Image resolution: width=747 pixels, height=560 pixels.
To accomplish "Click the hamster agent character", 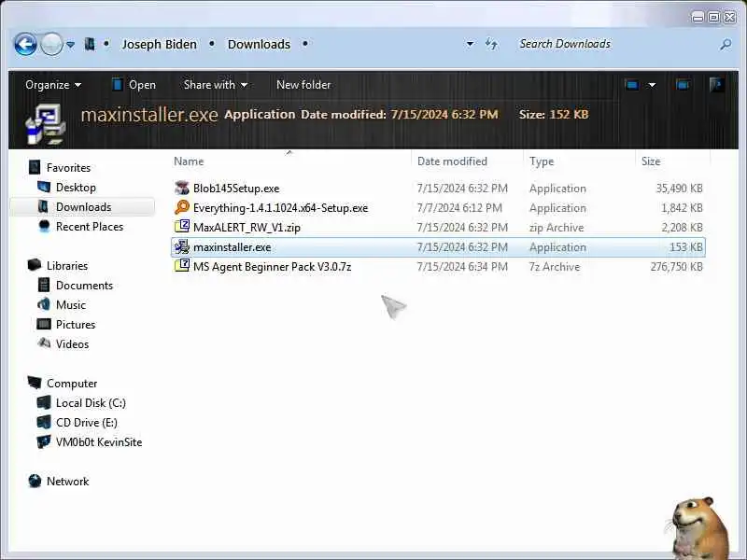I will (x=698, y=528).
